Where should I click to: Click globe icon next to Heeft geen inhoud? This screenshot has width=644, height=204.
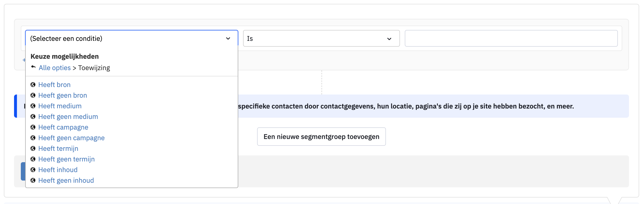point(33,180)
